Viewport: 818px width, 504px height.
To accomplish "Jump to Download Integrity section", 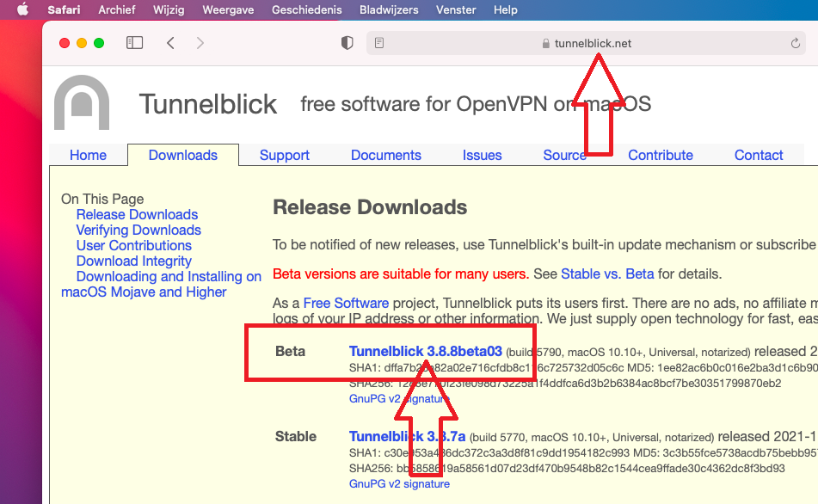I will (x=134, y=261).
